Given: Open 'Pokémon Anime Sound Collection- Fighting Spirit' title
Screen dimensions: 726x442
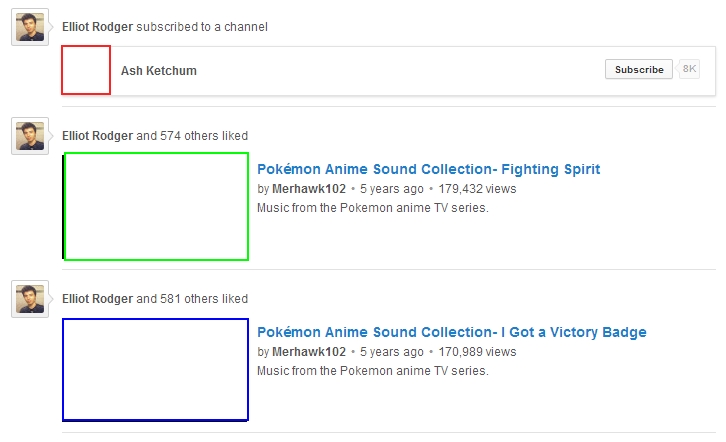Looking at the screenshot, I should click(x=428, y=169).
